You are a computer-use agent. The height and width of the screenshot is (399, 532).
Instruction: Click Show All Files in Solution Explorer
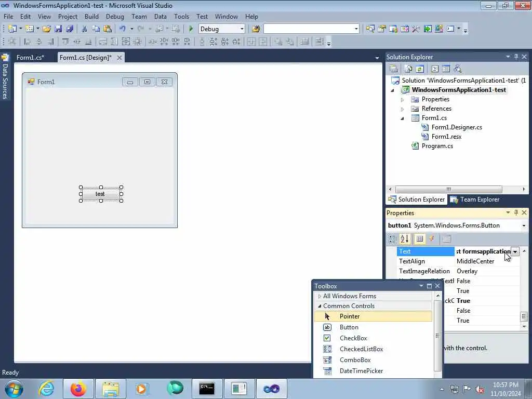click(x=408, y=69)
